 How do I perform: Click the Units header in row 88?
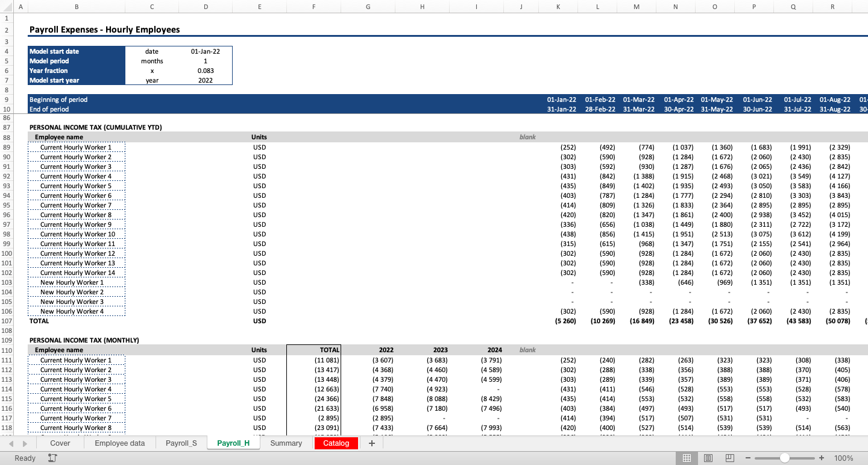(x=259, y=137)
